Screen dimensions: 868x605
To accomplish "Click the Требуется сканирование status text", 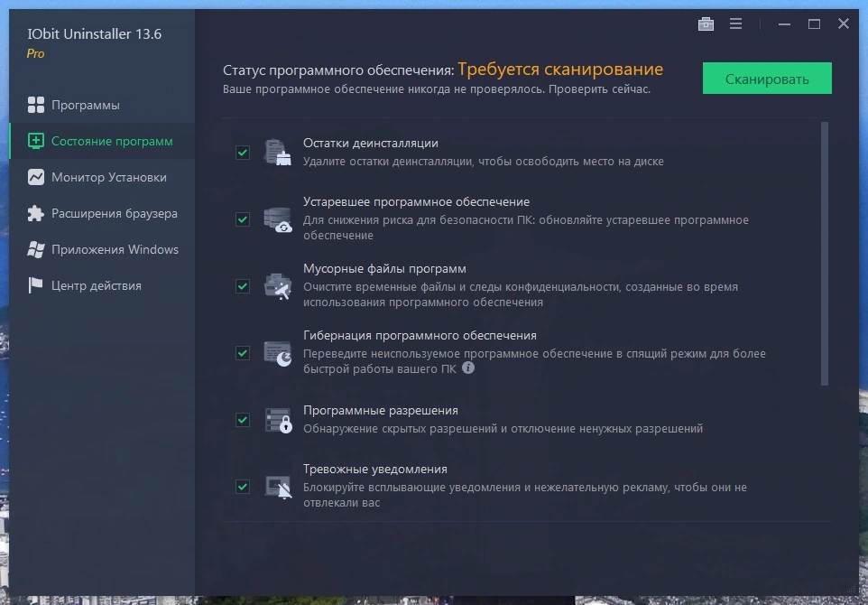I will (560, 70).
